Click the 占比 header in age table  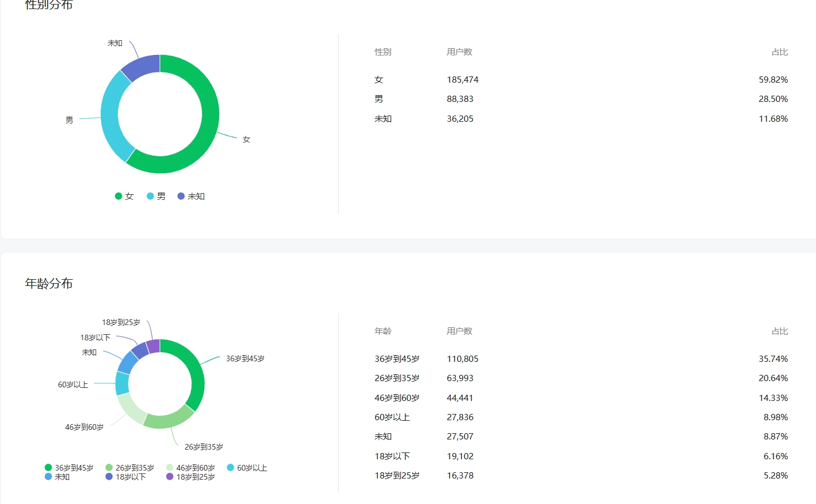coord(780,331)
